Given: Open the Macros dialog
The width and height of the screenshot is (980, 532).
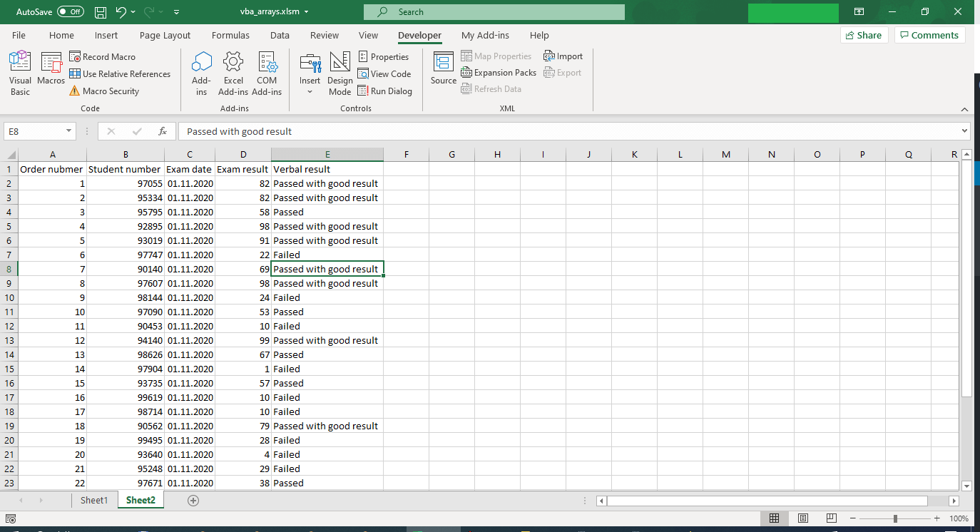Looking at the screenshot, I should click(x=51, y=70).
